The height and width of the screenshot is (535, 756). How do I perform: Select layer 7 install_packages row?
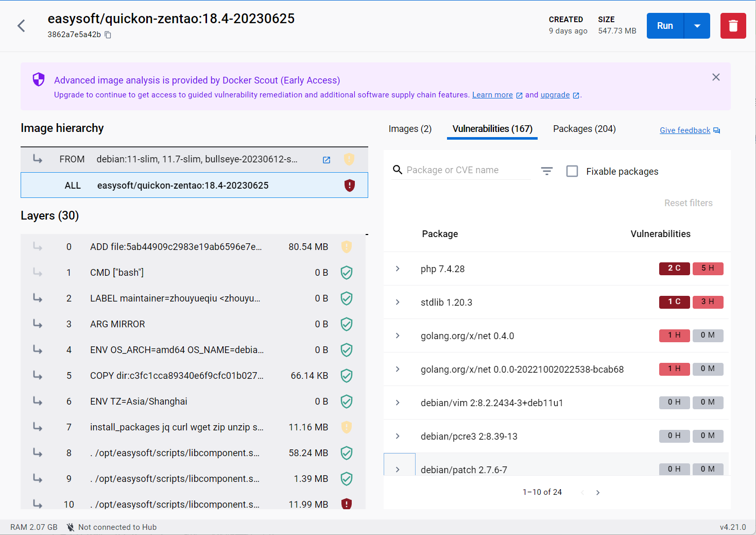[x=193, y=427]
